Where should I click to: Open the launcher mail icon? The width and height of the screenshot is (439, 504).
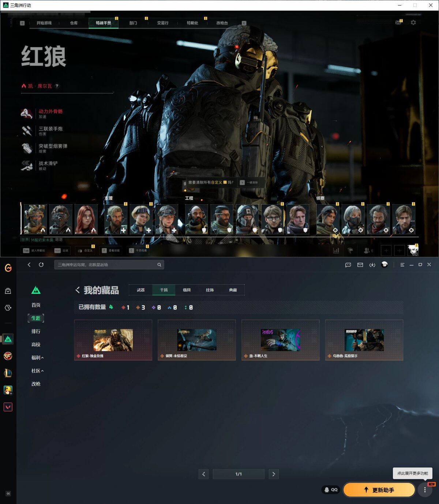point(360,265)
